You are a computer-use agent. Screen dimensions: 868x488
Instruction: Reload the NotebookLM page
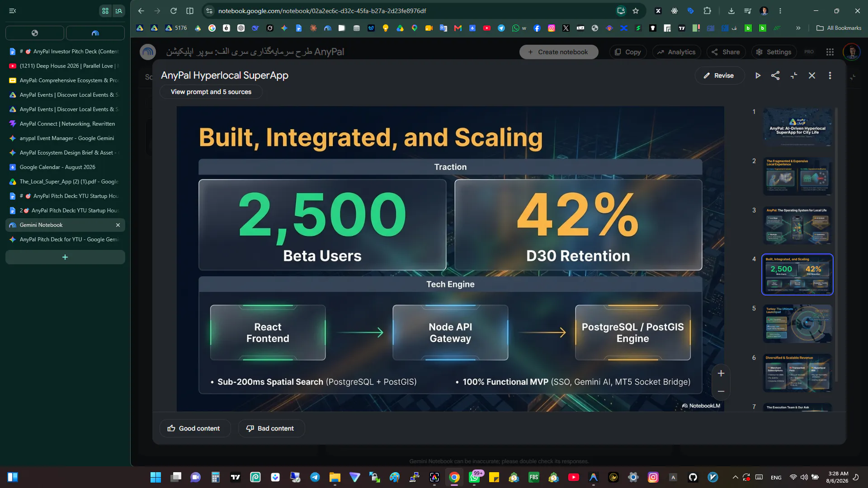coord(174,11)
